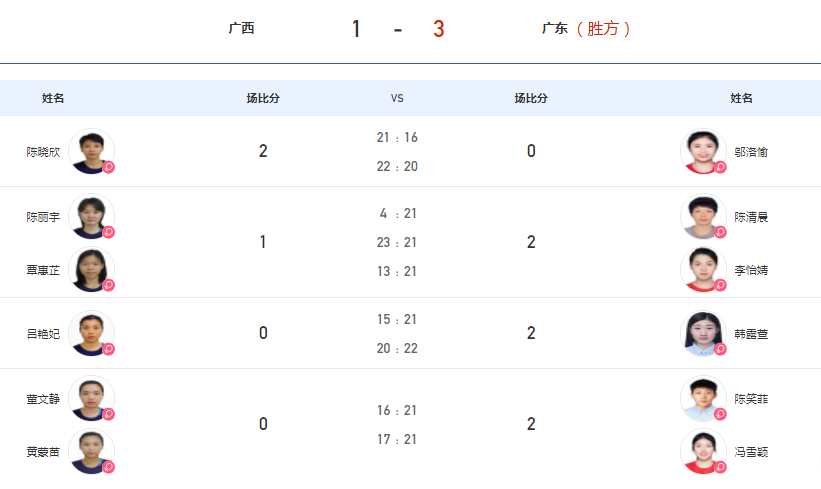This screenshot has height=489, width=821.
Task: Click the left 场比分 column header
Action: point(263,98)
